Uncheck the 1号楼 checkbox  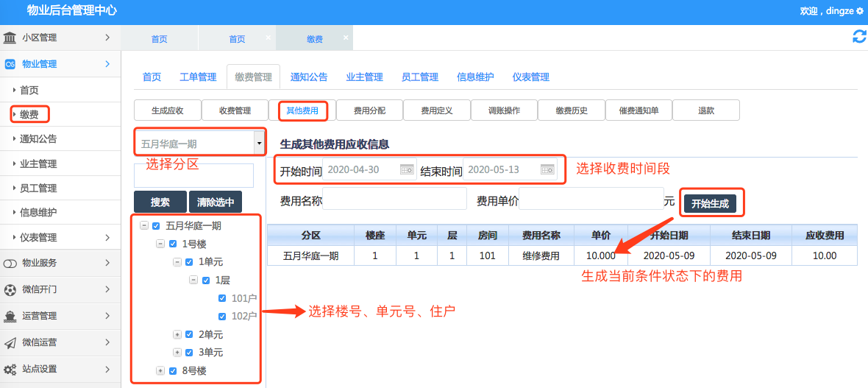pyautogui.click(x=173, y=244)
